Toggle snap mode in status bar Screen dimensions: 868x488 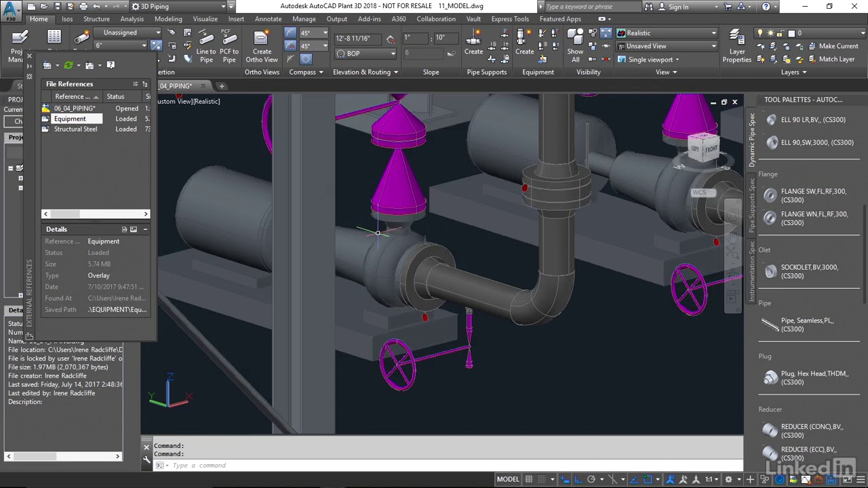(x=542, y=479)
